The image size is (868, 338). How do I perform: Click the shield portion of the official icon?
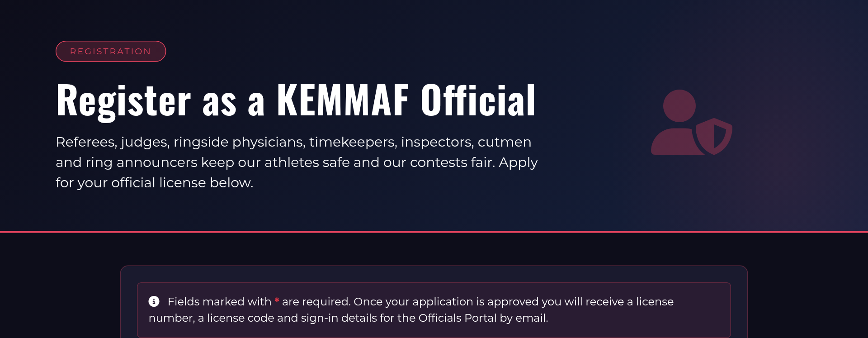click(714, 136)
